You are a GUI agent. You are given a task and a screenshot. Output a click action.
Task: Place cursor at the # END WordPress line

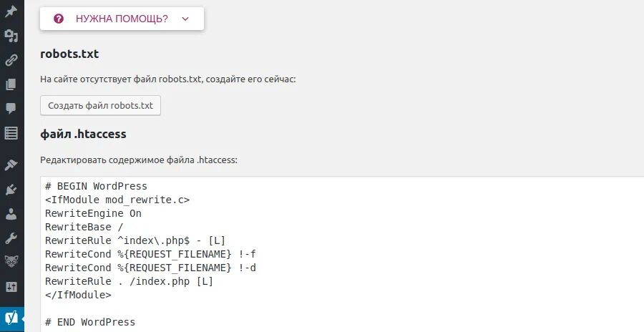(89, 322)
